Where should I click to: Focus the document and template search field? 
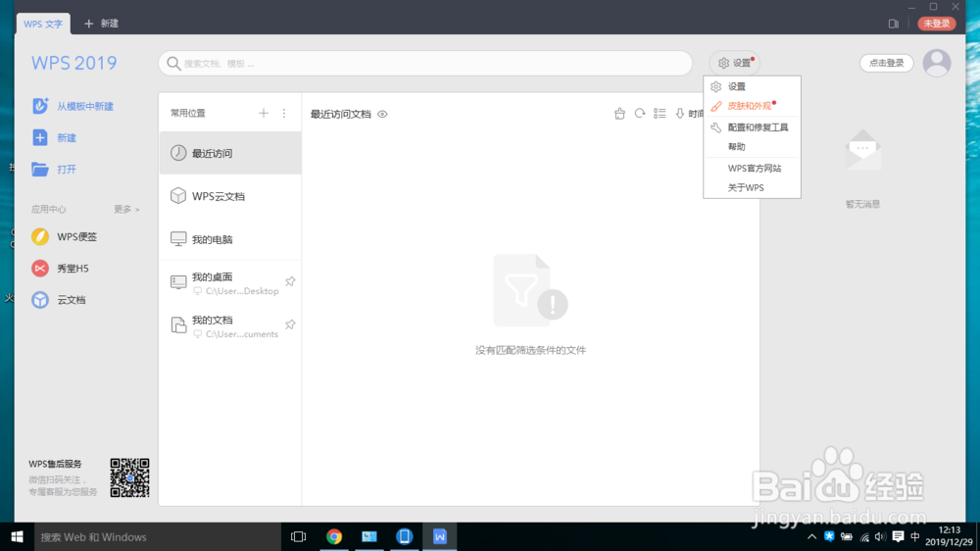[425, 63]
